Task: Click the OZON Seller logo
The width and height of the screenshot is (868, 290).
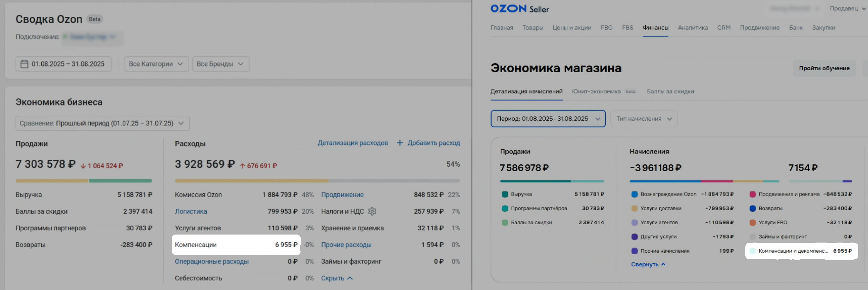Action: (519, 9)
